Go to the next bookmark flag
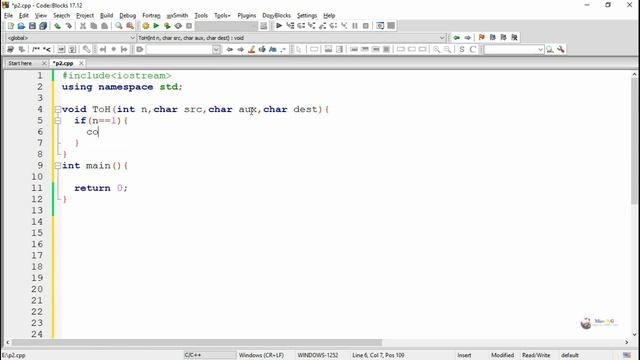Viewport: 640px width, 360px height. tap(503, 38)
